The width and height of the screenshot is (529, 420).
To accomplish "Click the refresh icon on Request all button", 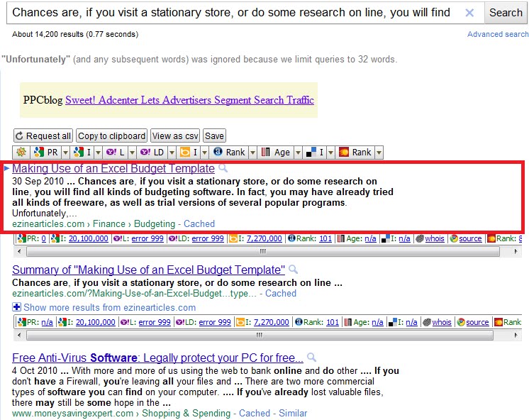I will click(19, 136).
